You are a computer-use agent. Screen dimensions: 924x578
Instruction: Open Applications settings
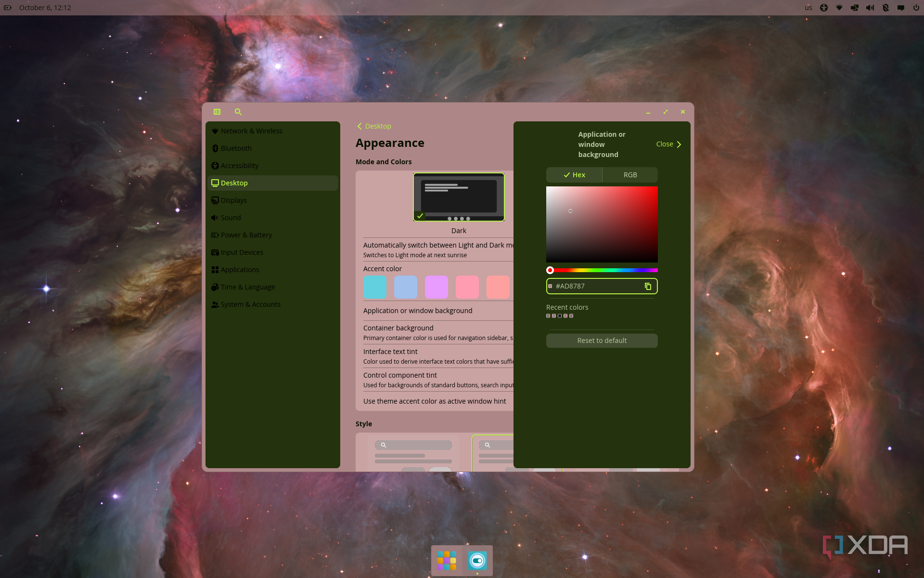pos(273,270)
